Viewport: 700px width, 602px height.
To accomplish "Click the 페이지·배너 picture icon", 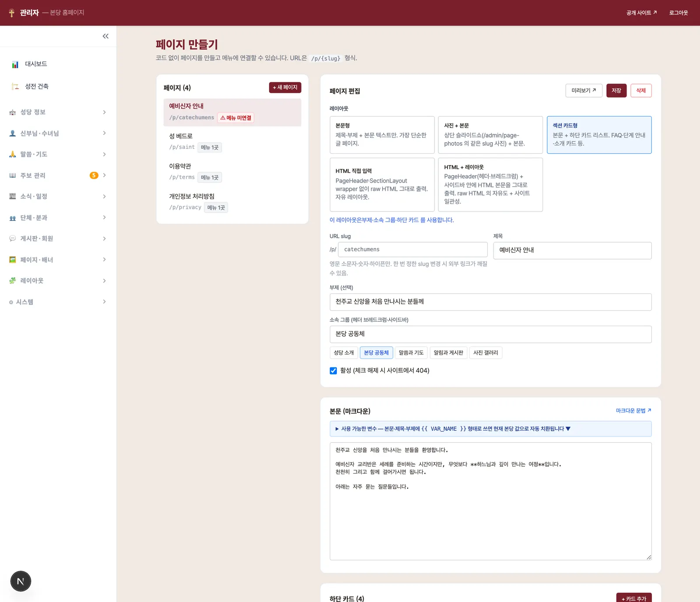I will 13,260.
